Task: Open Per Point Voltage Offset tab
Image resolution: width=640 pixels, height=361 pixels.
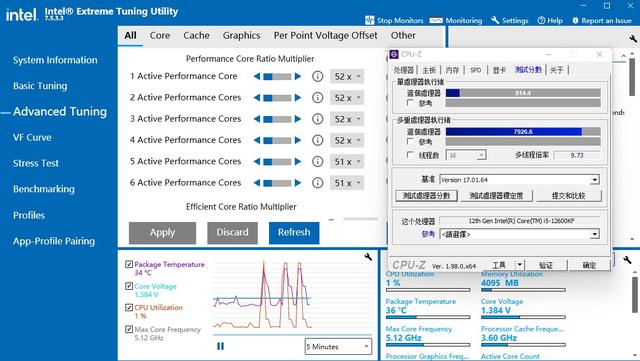Action: click(x=325, y=36)
